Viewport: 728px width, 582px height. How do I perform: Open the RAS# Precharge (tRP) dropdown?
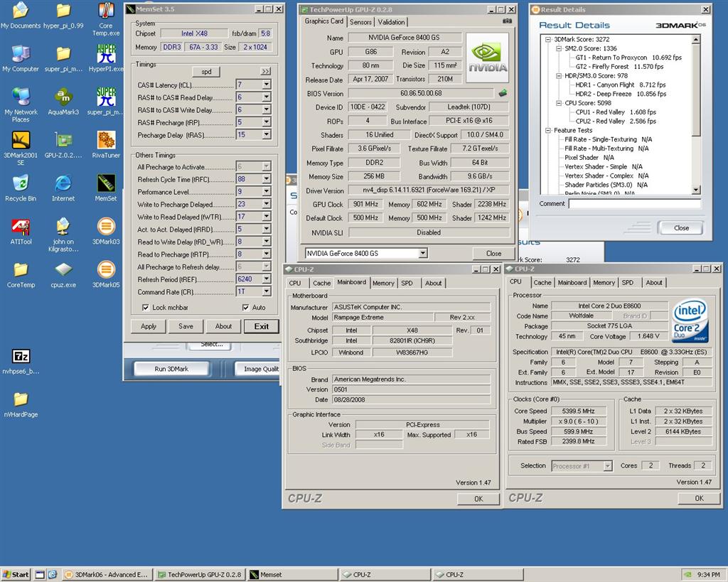(267, 122)
